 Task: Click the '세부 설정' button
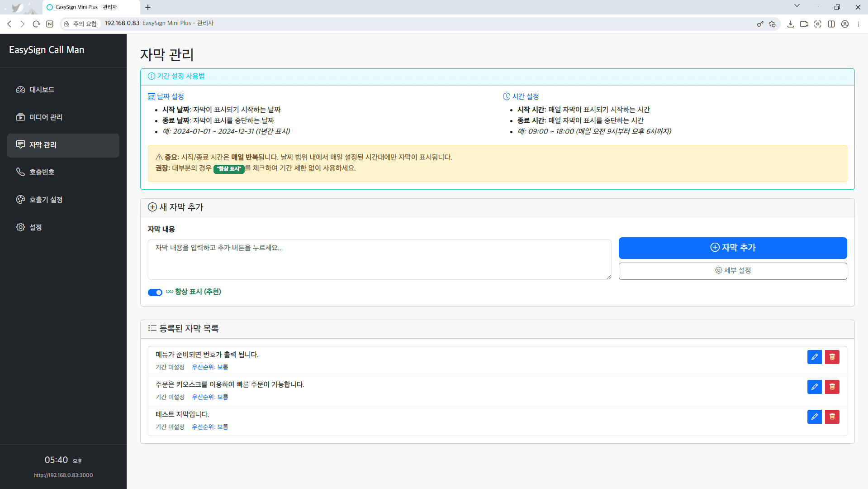(x=732, y=271)
